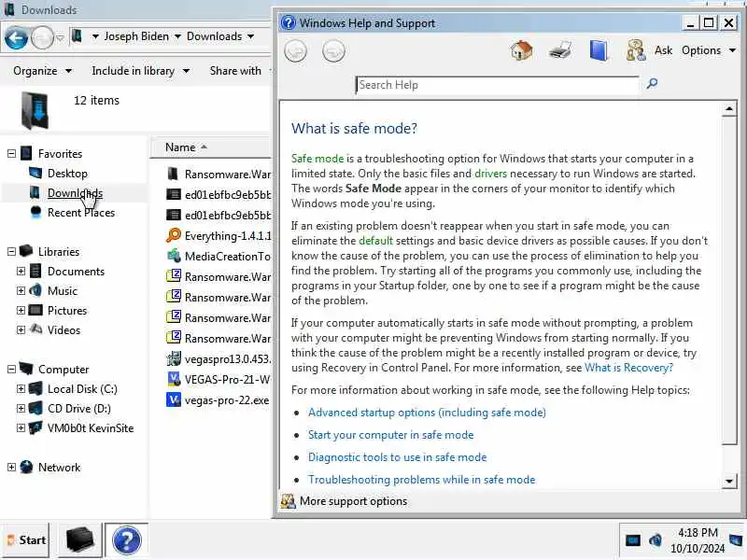Screen dimensions: 747x560
Task: Open the Explorer taskbar button
Action: (79, 540)
